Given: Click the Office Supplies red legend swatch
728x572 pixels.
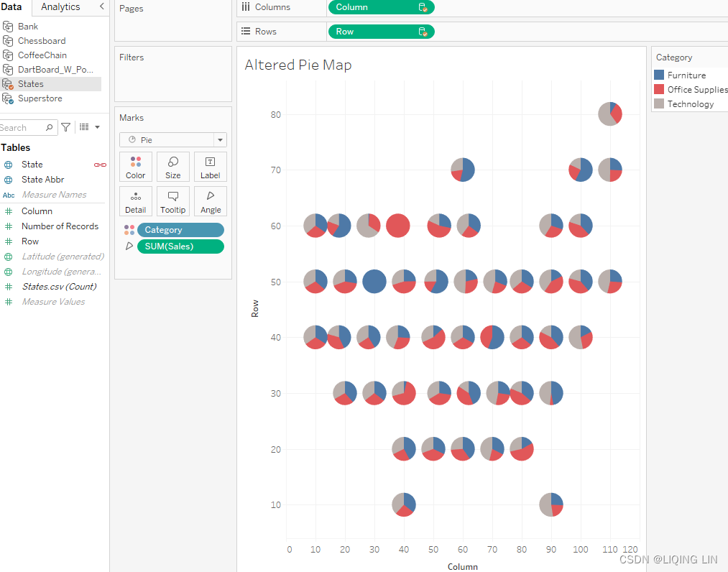Looking at the screenshot, I should (x=659, y=89).
